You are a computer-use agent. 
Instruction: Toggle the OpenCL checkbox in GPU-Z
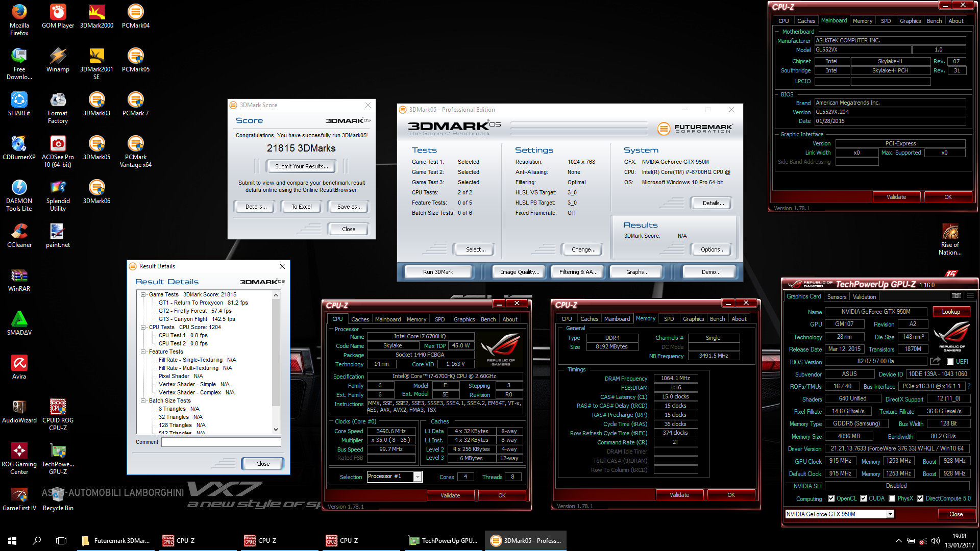[831, 498]
